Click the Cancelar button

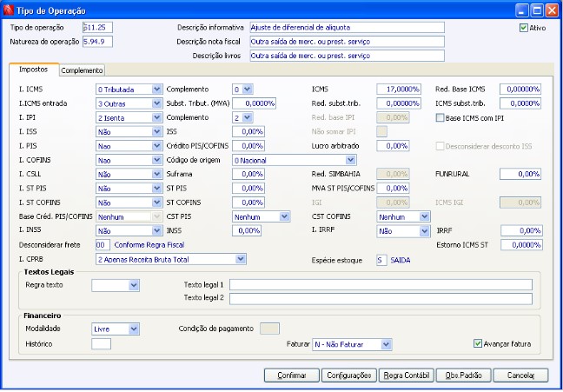click(520, 375)
